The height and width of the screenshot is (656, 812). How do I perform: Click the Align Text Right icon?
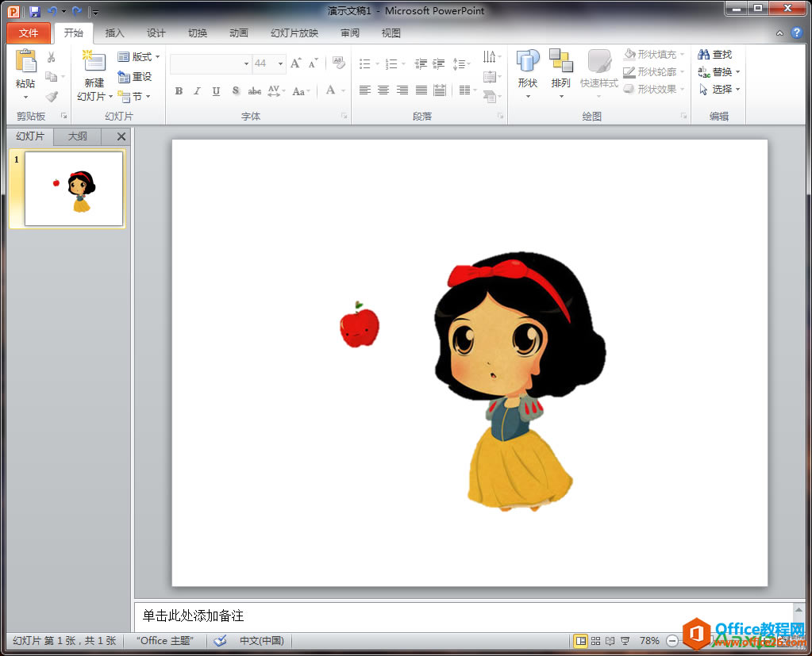pos(402,90)
